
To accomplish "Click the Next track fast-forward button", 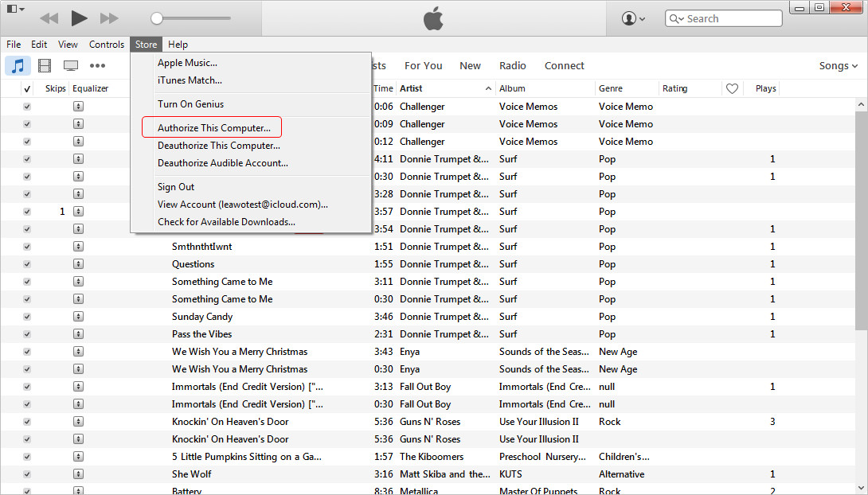I will [109, 18].
